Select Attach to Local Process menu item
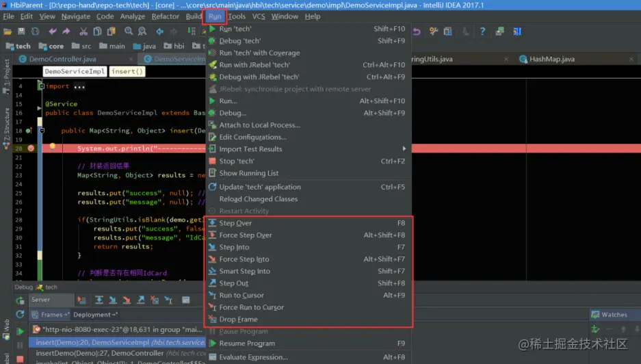The image size is (641, 364). [309, 125]
